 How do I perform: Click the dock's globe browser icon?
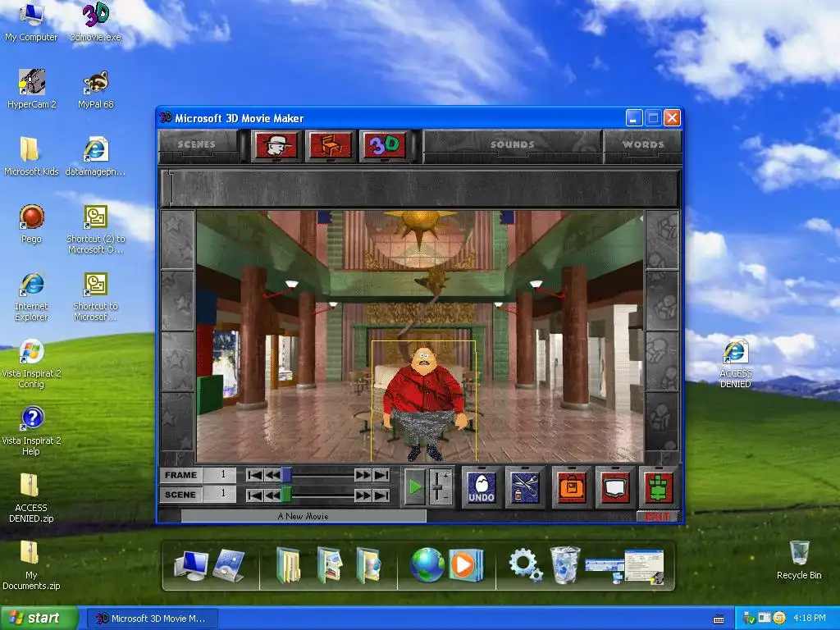point(427,564)
